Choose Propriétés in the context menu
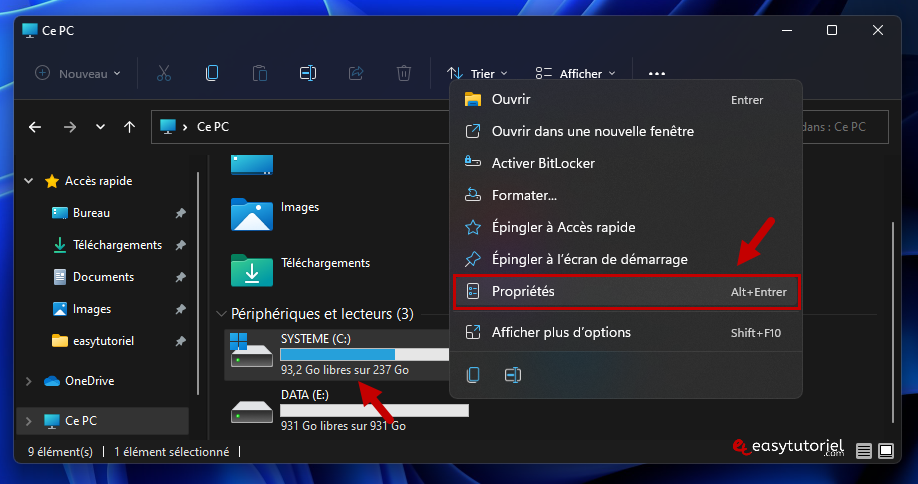 point(626,291)
